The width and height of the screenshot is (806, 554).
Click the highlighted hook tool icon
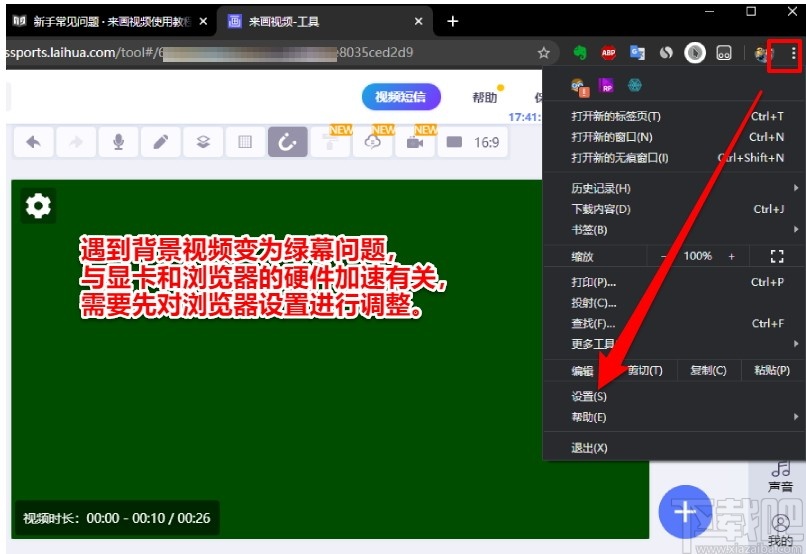[287, 142]
